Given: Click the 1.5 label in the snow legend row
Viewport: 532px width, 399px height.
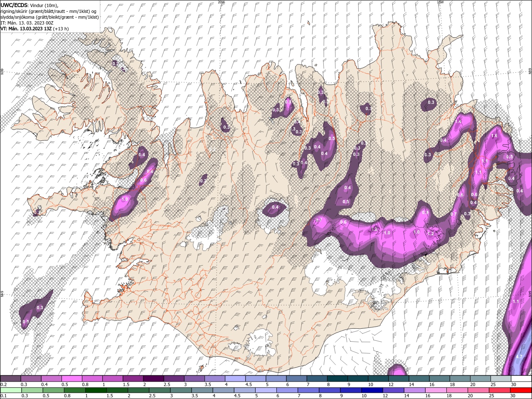Looking at the screenshot, I should [126, 384].
